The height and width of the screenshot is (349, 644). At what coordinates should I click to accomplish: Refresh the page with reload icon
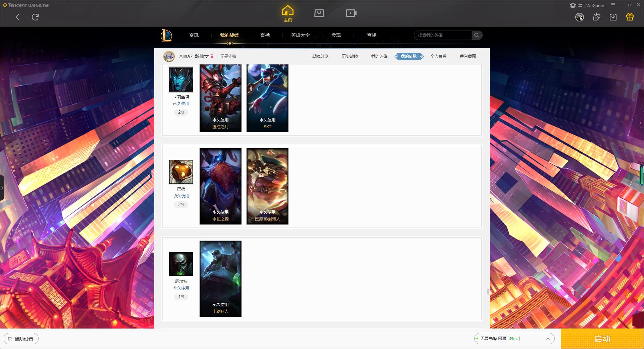(x=35, y=17)
